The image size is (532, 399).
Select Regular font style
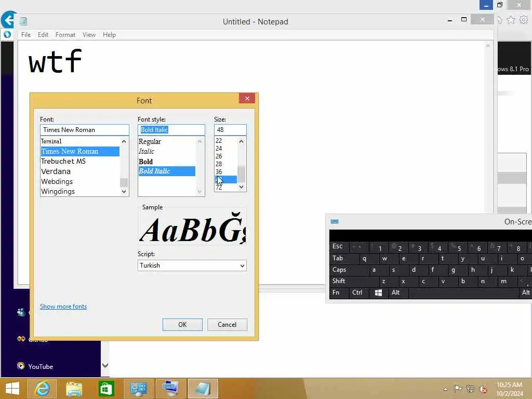(167, 141)
